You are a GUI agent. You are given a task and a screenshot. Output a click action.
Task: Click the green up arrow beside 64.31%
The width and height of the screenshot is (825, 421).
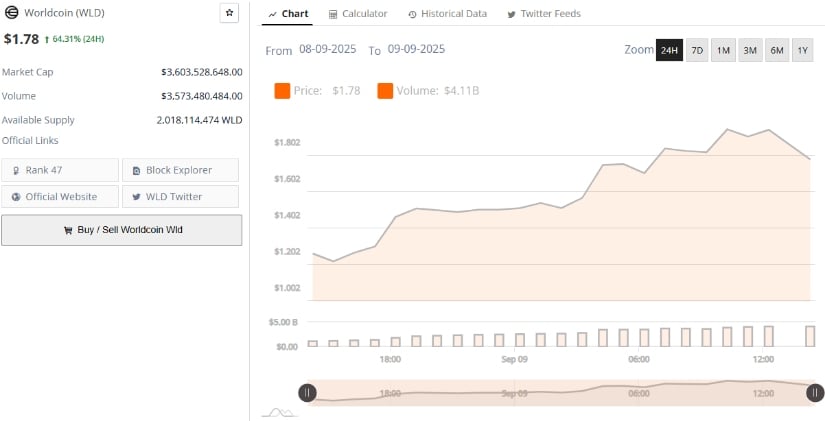[x=47, y=39]
